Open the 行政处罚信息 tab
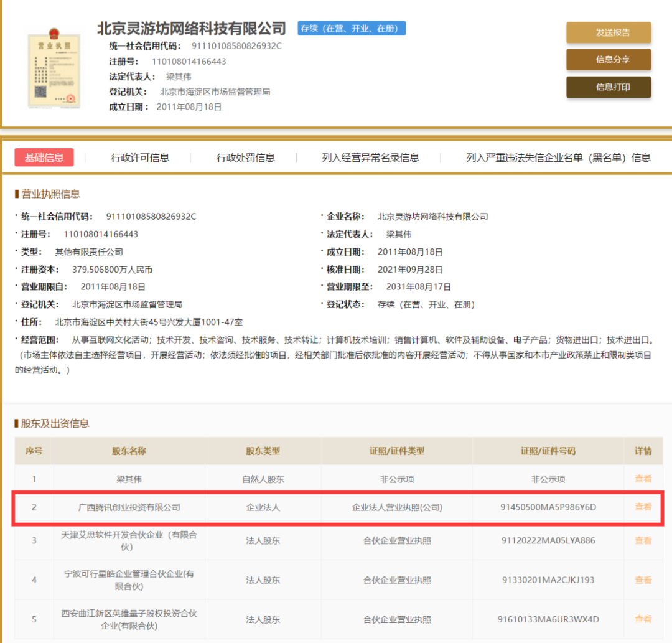 coord(246,157)
